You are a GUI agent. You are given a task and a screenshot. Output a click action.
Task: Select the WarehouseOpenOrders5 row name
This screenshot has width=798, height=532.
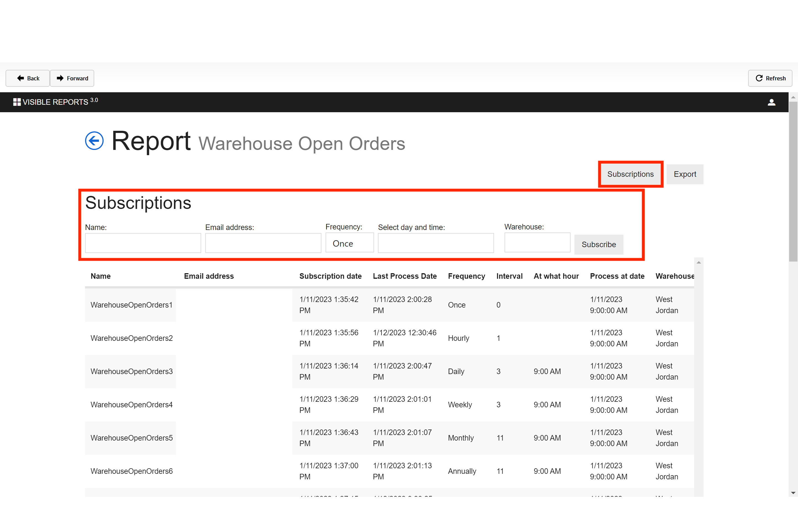(132, 438)
